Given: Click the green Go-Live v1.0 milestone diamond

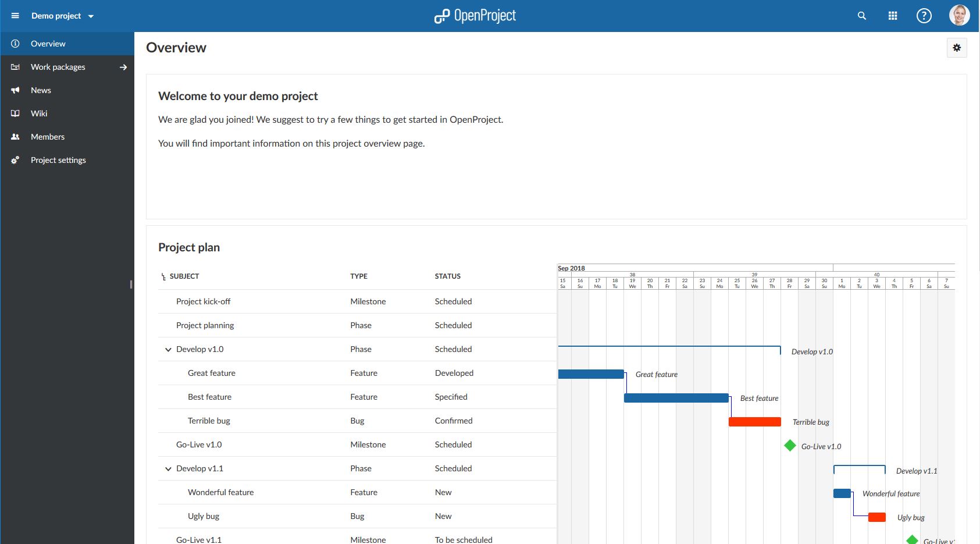Looking at the screenshot, I should pyautogui.click(x=790, y=446).
